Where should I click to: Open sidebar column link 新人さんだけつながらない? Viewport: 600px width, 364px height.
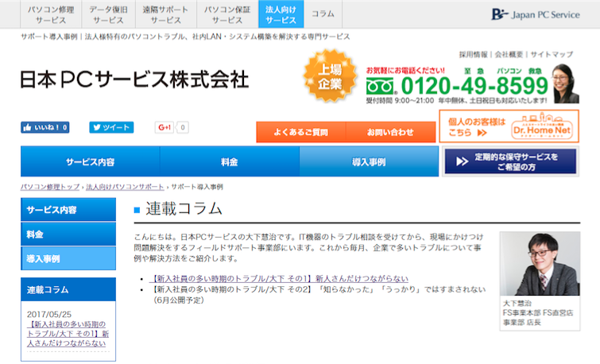[68, 334]
